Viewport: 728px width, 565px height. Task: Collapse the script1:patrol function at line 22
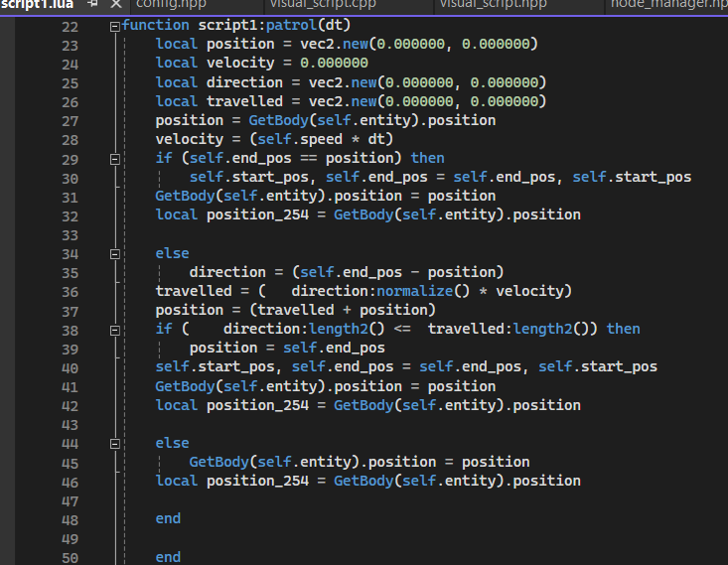(115, 26)
